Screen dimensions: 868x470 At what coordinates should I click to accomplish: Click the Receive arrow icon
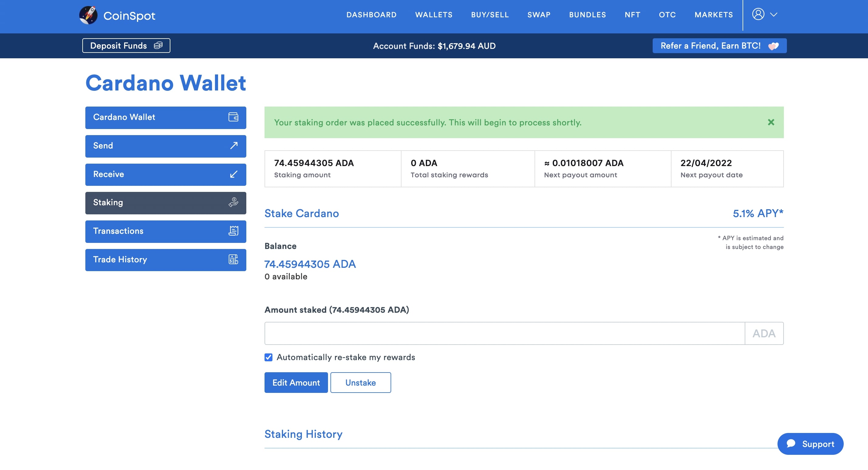(x=234, y=174)
